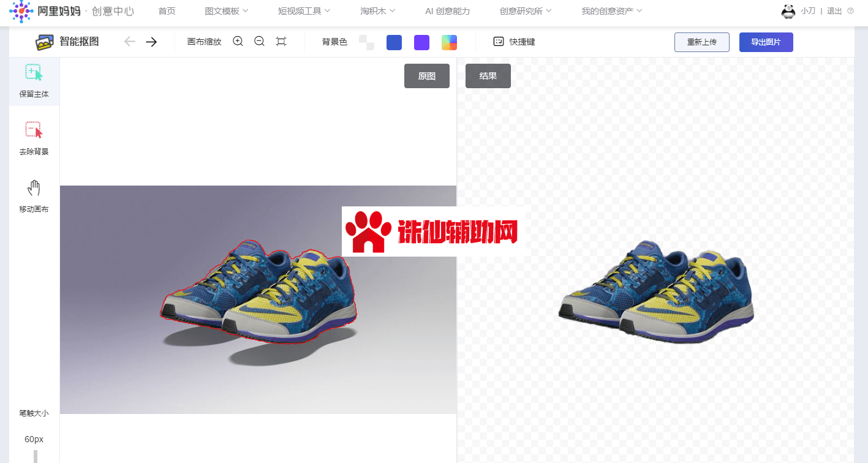Click the 创意中心 title text
This screenshot has height=463, width=868.
(113, 11)
